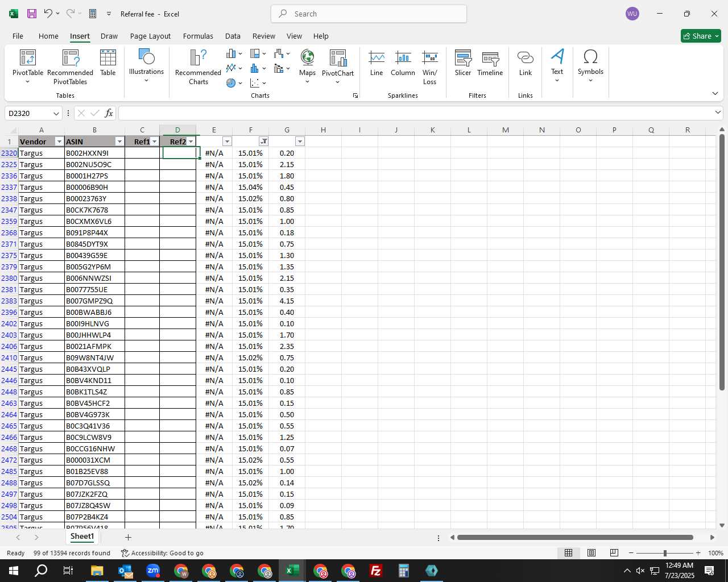Add a Line sparkline

coord(377,63)
